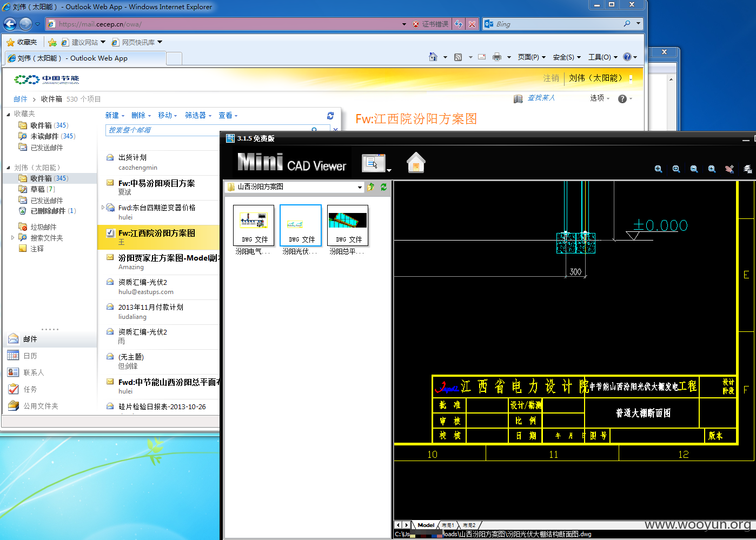Open the 新建 dropdown menu
The image size is (756, 540).
coord(114,115)
